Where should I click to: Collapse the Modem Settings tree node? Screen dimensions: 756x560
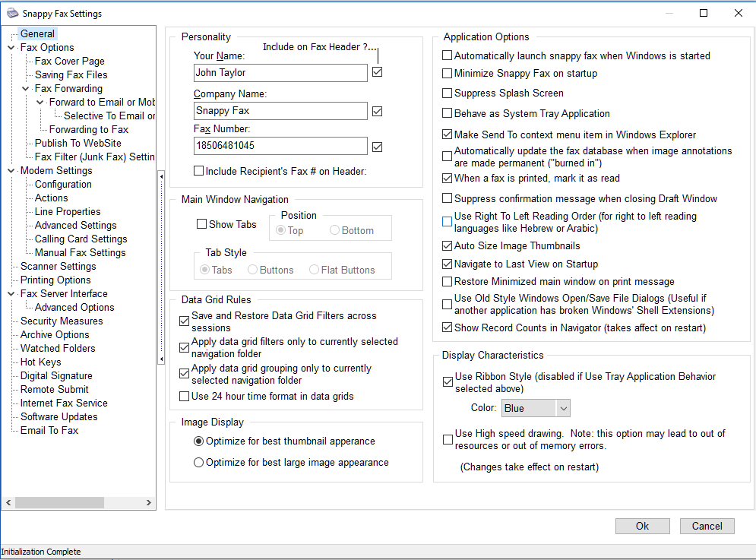coord(11,171)
